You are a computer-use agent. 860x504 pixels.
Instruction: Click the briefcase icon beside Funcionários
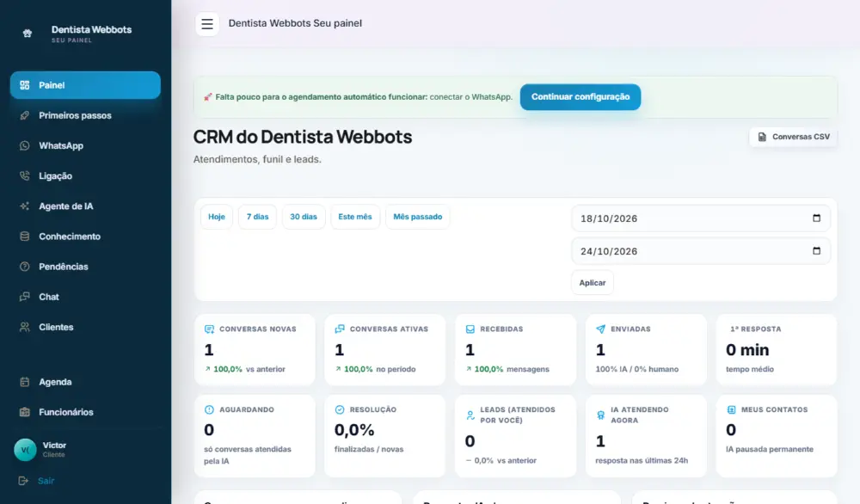pyautogui.click(x=25, y=412)
